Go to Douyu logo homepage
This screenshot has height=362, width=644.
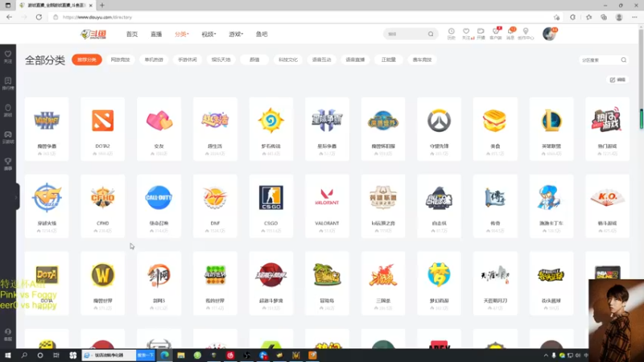pyautogui.click(x=93, y=35)
